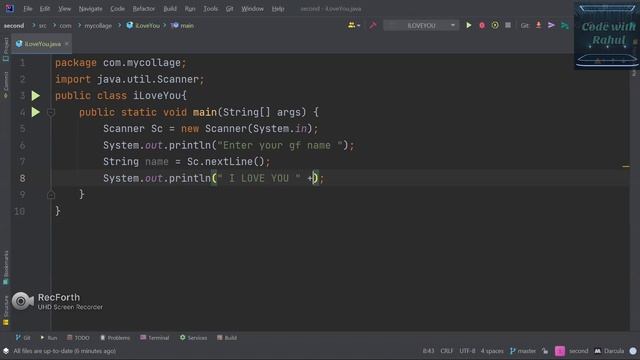Click the pink project icon beside second
Screen dimensions: 640x360
[x=560, y=351]
